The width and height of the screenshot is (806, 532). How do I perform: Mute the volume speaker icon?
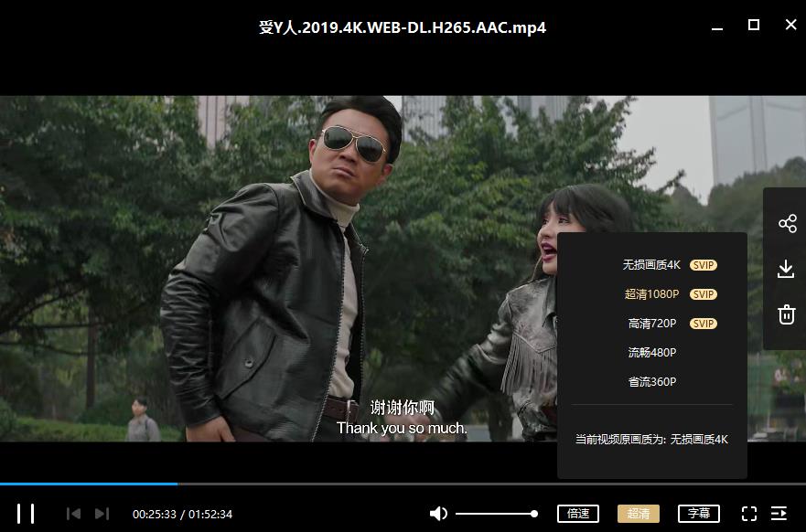[438, 514]
